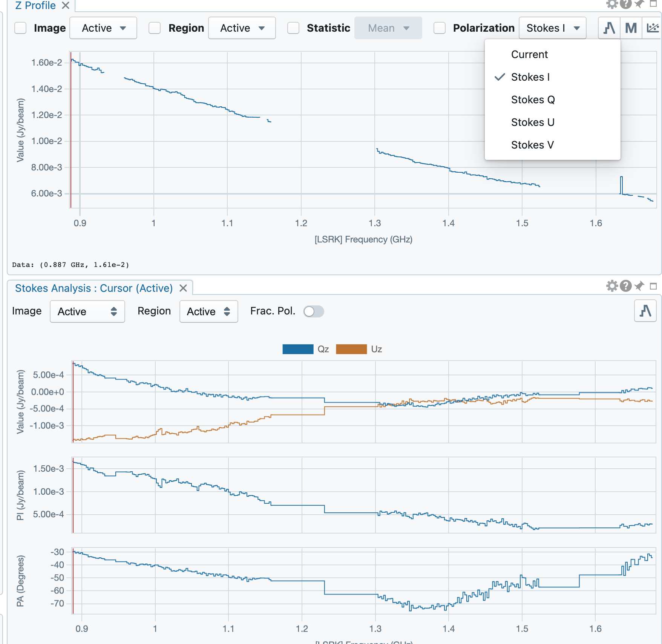Open help for the Stokes Analysis widget
Screen dimensions: 662x644
coord(625,285)
